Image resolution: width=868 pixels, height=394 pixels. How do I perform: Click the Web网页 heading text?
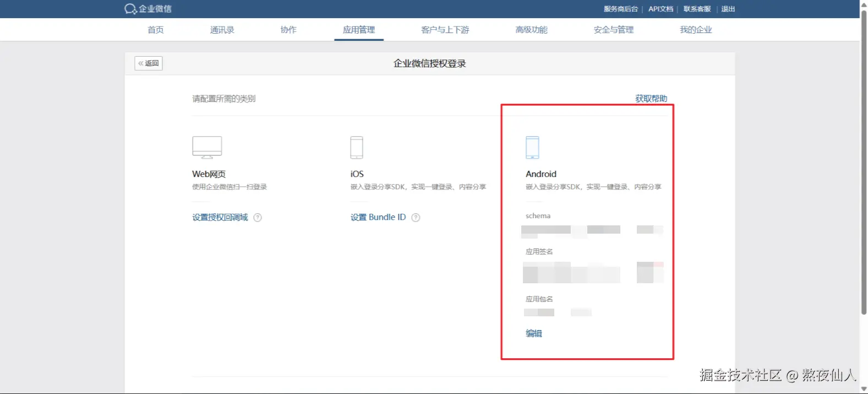point(209,174)
